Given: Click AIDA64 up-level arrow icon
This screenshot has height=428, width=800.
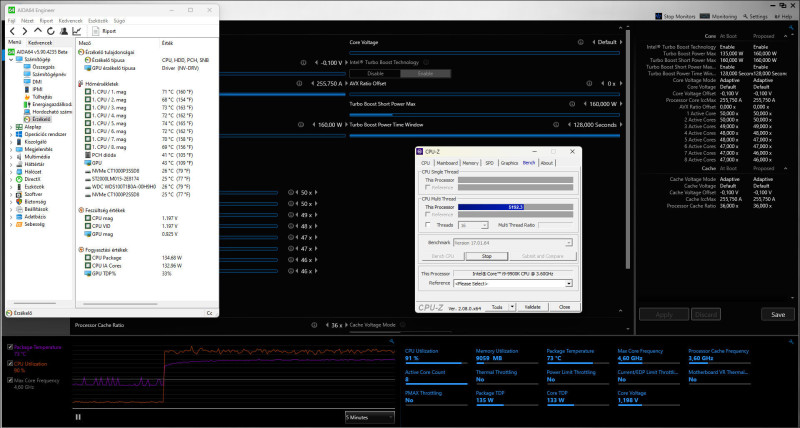Looking at the screenshot, I should click(38, 31).
